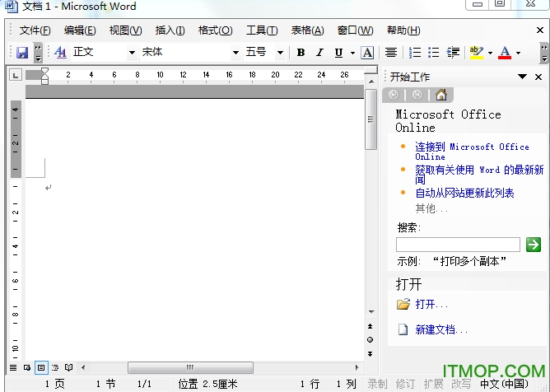Screen dimensions: 550x392
Task: Click the green search go arrow button
Action: pyautogui.click(x=534, y=245)
